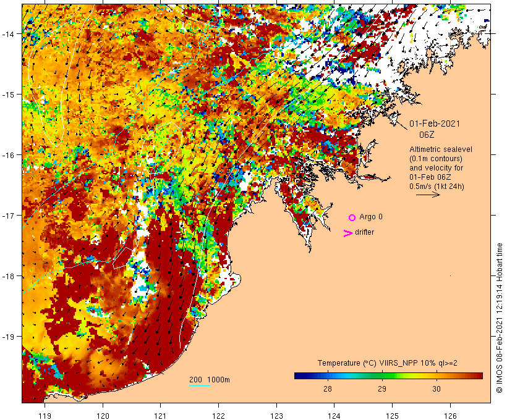Click latitude axis label '-16'
This screenshot has width=507, height=420.
coord(8,155)
